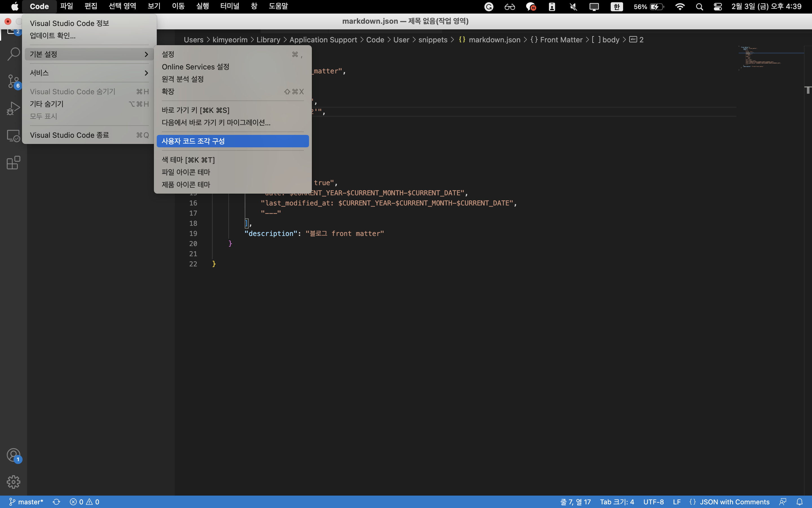Click line number 19 in the gutter
The width and height of the screenshot is (812, 508).
pyautogui.click(x=193, y=233)
